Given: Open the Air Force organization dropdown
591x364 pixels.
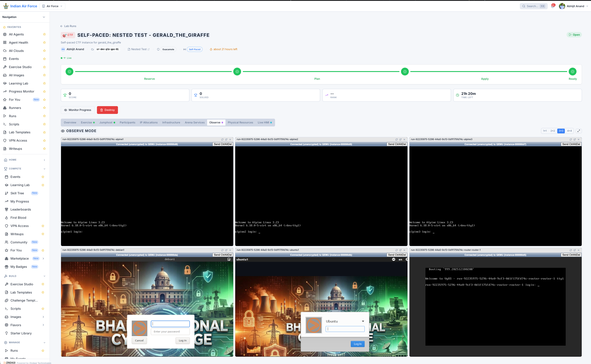Looking at the screenshot, I should coord(52,6).
